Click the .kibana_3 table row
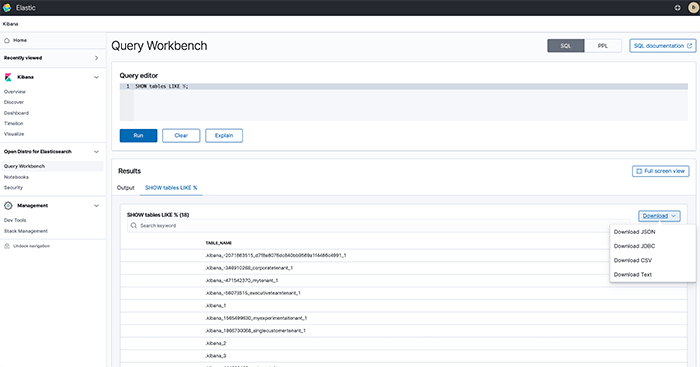The width and height of the screenshot is (700, 367). click(404, 355)
